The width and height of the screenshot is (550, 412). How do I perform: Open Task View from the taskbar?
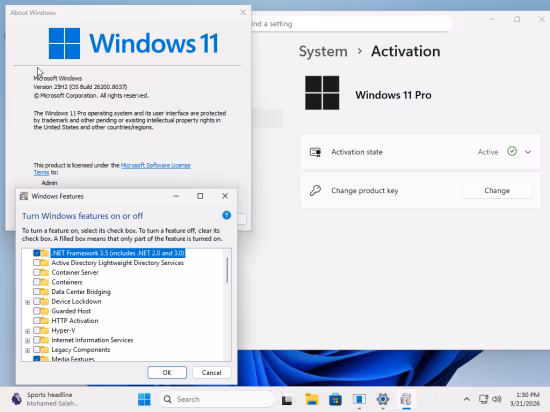pyautogui.click(x=287, y=399)
